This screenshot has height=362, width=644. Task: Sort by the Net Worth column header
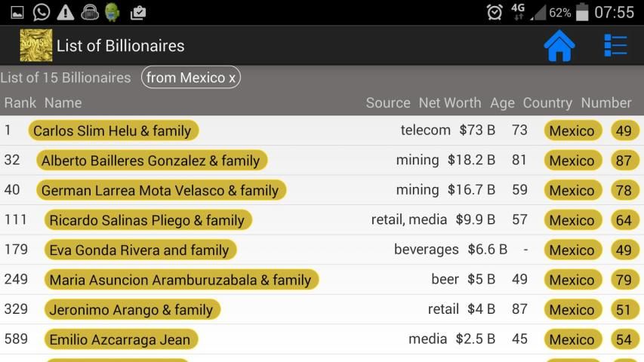tap(450, 103)
